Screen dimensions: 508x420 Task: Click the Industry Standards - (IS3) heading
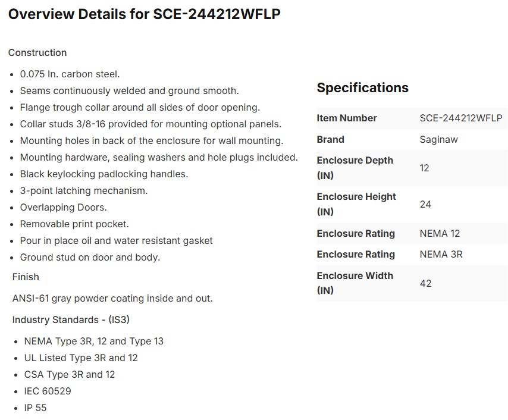click(x=71, y=319)
